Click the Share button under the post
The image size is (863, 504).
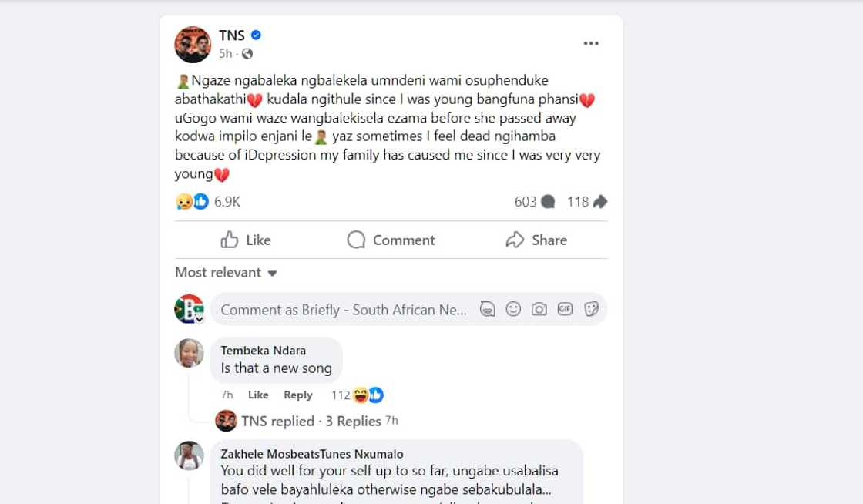(536, 240)
